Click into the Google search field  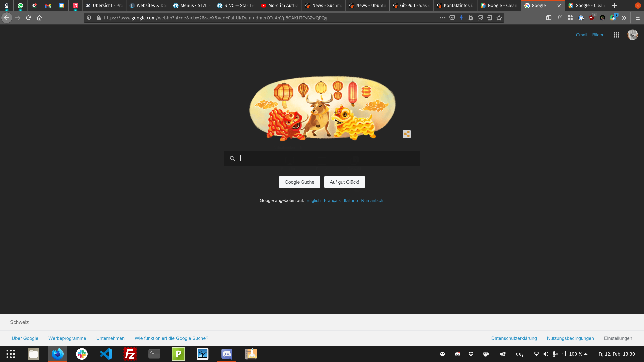tap(325, 158)
